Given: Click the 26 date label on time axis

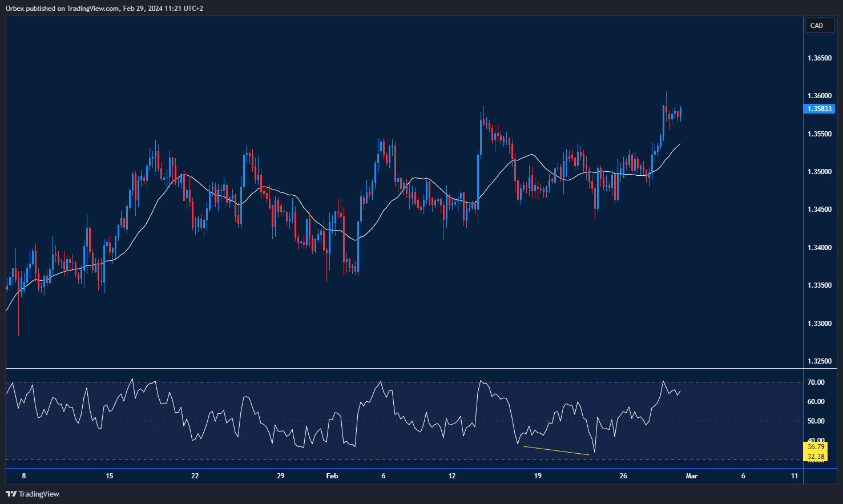Looking at the screenshot, I should point(623,476).
